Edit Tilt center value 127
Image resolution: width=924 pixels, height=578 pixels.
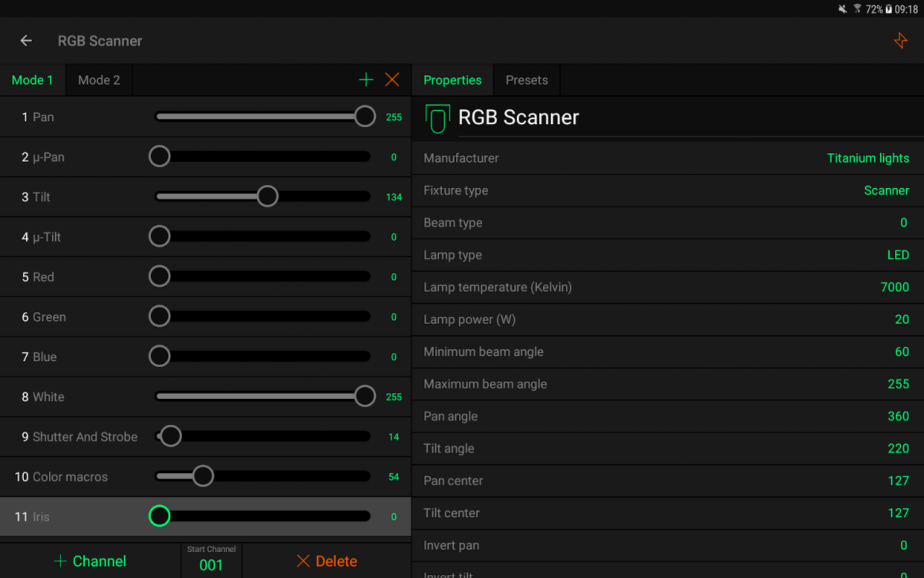coord(899,513)
